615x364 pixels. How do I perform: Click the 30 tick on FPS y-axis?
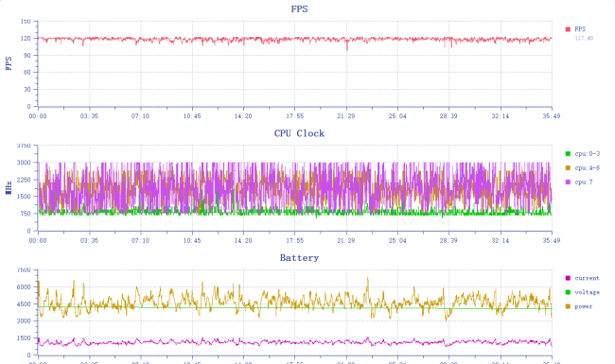(27, 89)
